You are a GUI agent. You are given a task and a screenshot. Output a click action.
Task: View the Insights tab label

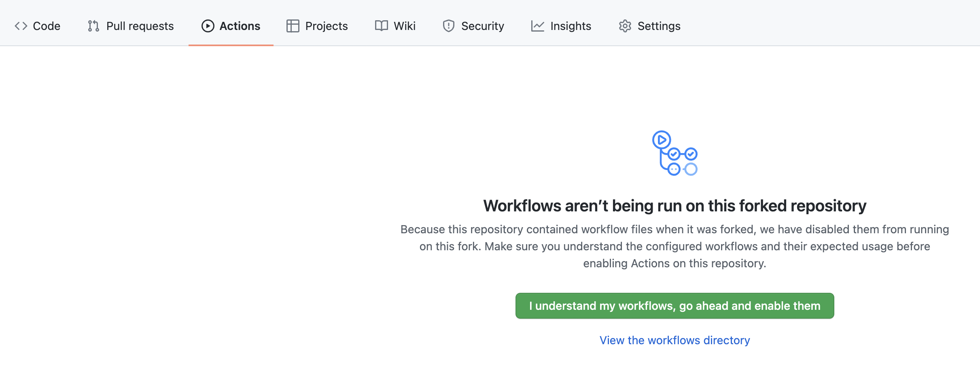571,26
